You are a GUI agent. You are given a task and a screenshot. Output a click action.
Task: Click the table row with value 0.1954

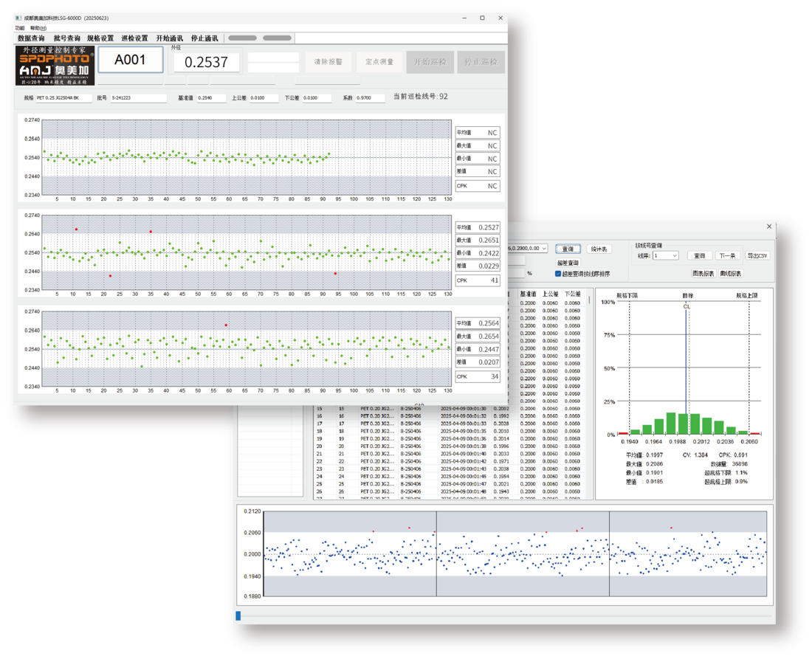pos(450,476)
